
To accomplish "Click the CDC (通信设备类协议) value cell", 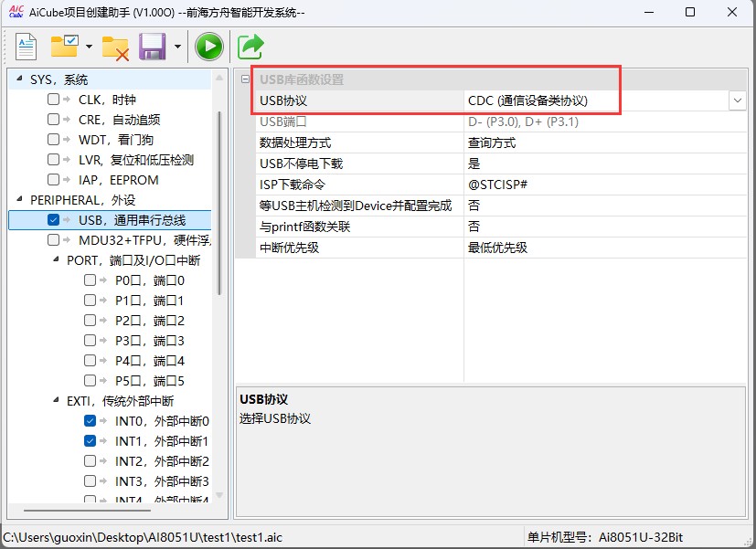I will pos(596,100).
